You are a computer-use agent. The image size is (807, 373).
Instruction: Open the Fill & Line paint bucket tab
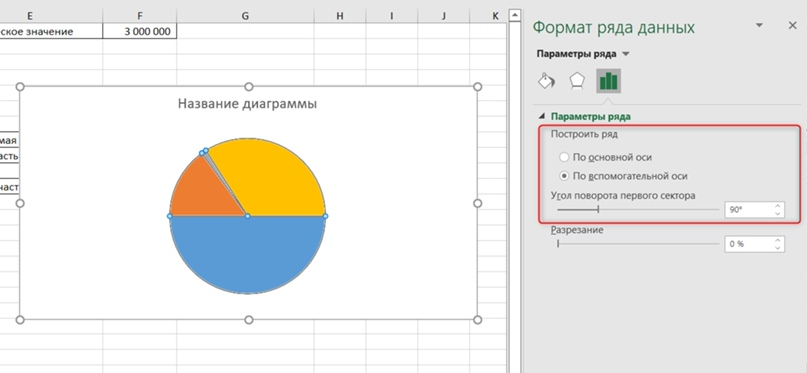click(x=547, y=81)
